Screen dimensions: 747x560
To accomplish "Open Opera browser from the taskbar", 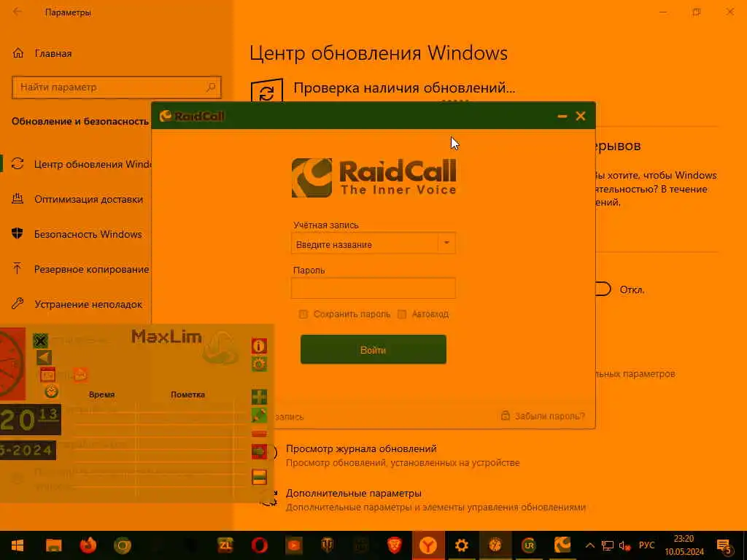I will 260,545.
